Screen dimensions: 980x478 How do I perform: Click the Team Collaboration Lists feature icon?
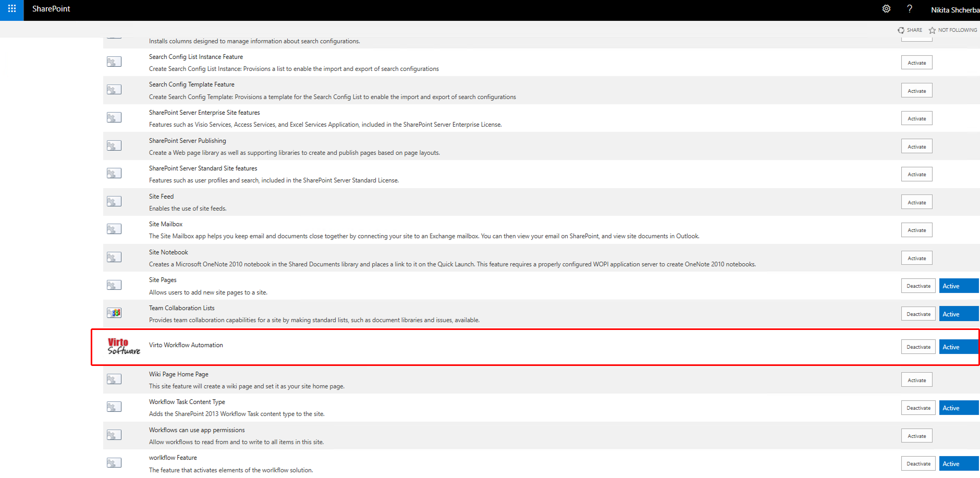(x=114, y=313)
